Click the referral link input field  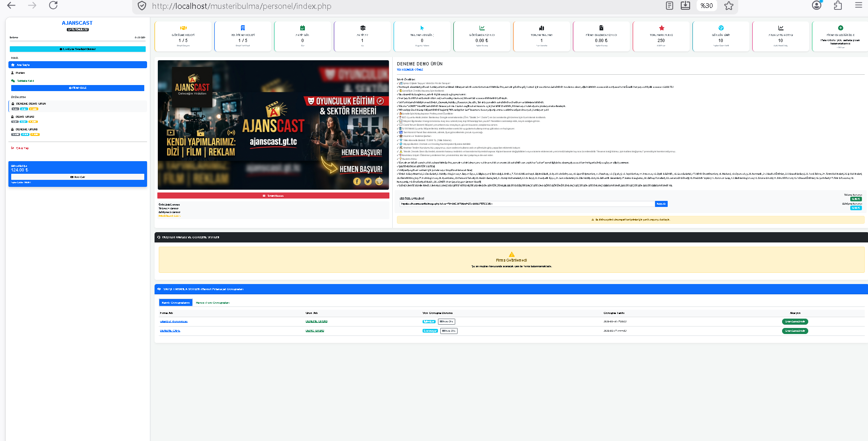coord(527,204)
